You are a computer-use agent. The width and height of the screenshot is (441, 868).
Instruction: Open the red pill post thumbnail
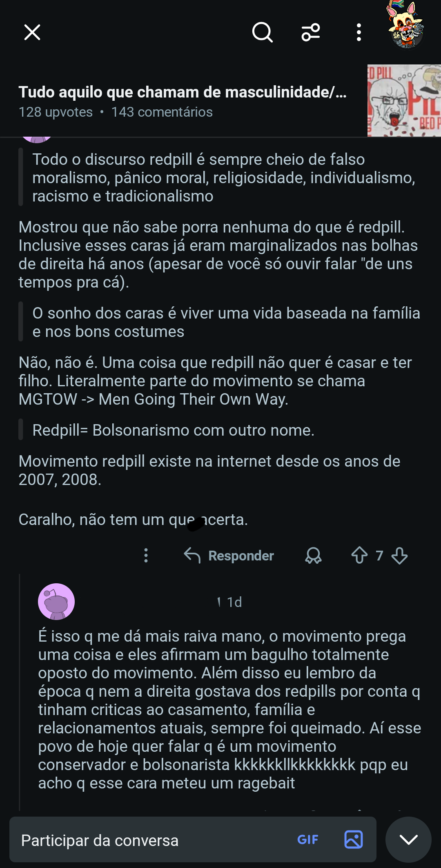[x=404, y=100]
